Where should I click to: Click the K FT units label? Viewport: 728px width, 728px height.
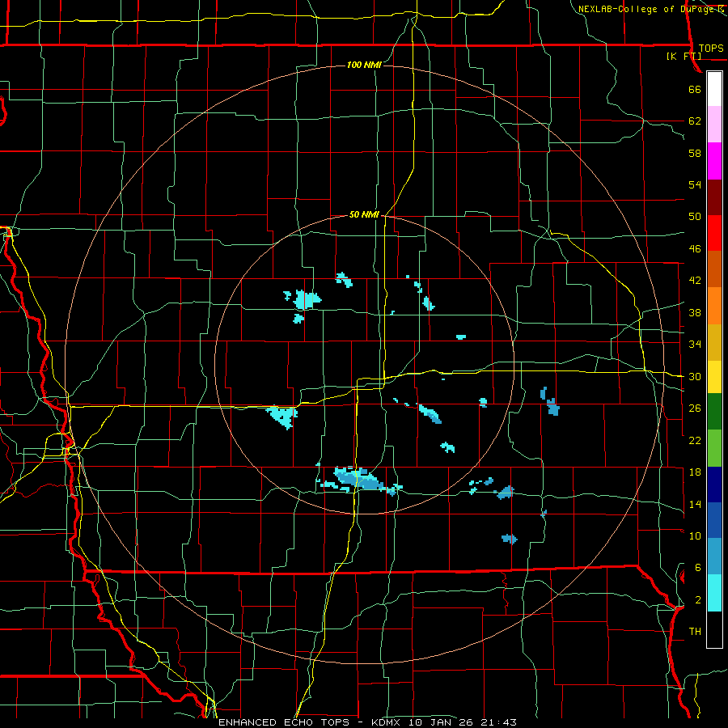click(x=684, y=56)
